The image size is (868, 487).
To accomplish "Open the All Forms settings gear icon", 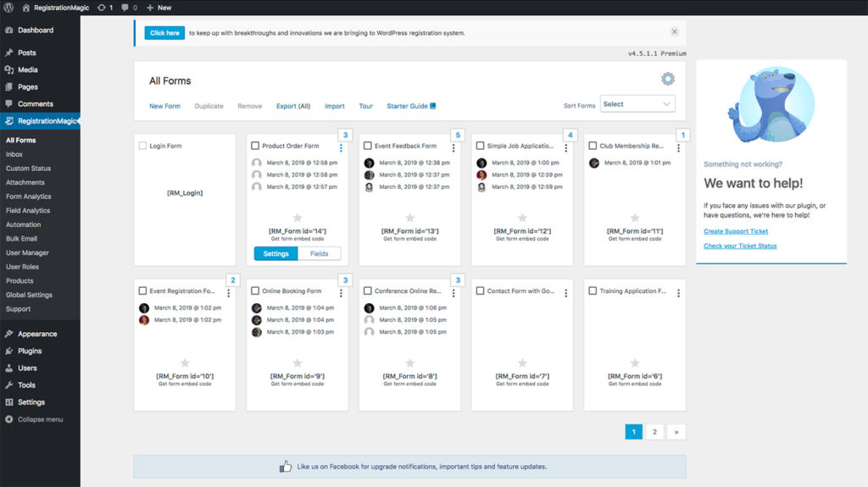I will tap(668, 80).
